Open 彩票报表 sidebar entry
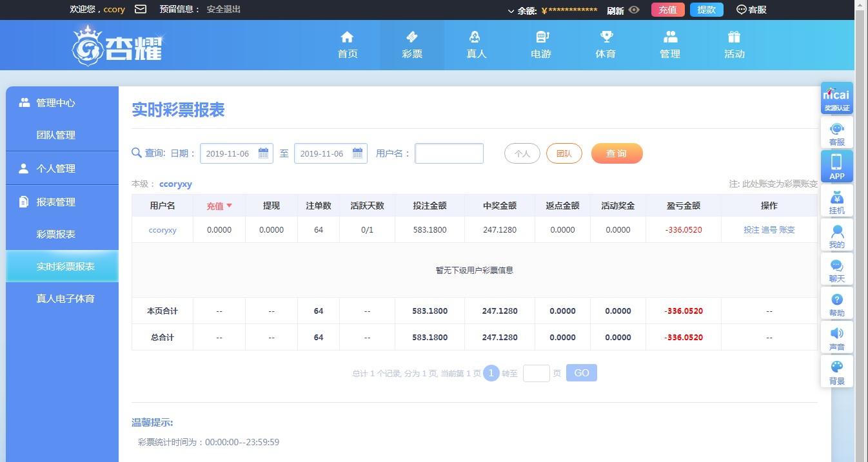Viewport: 868px width, 462px height. [x=63, y=234]
